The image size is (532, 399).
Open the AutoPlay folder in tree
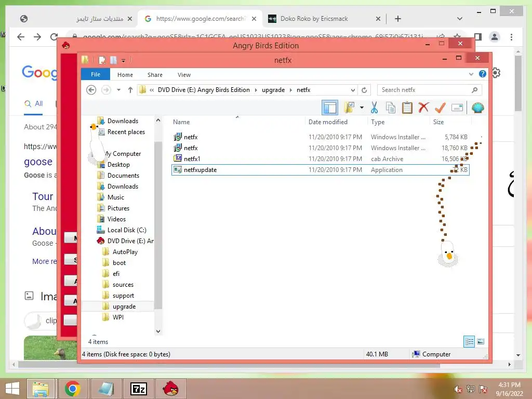(x=125, y=252)
